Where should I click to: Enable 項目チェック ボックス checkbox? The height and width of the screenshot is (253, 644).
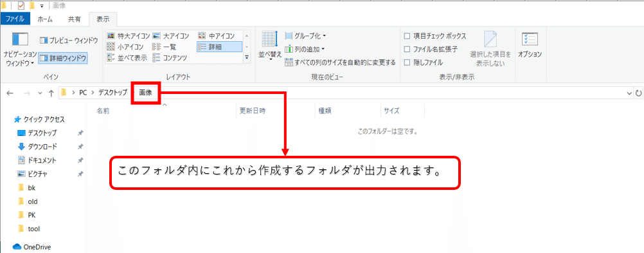[407, 36]
